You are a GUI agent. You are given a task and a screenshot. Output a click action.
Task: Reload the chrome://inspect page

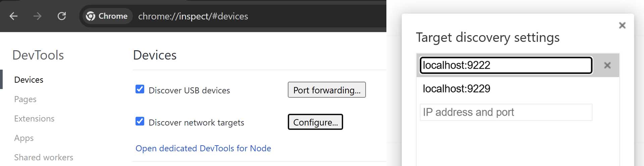(x=62, y=16)
